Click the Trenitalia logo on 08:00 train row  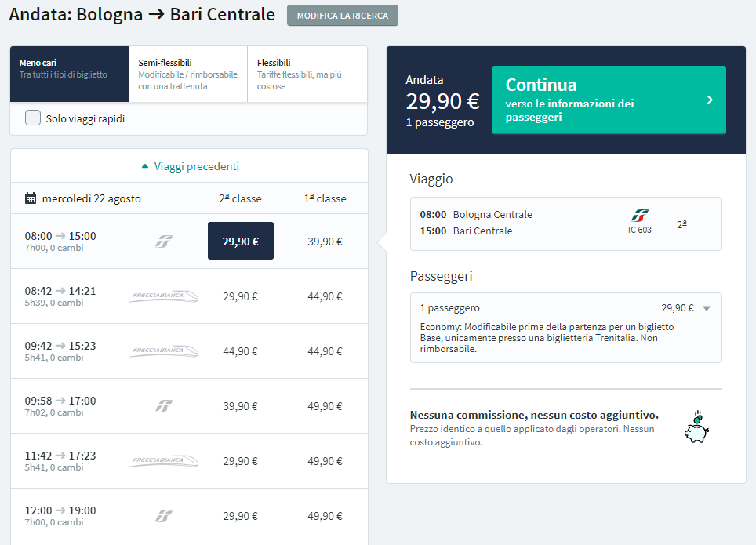pyautogui.click(x=164, y=242)
